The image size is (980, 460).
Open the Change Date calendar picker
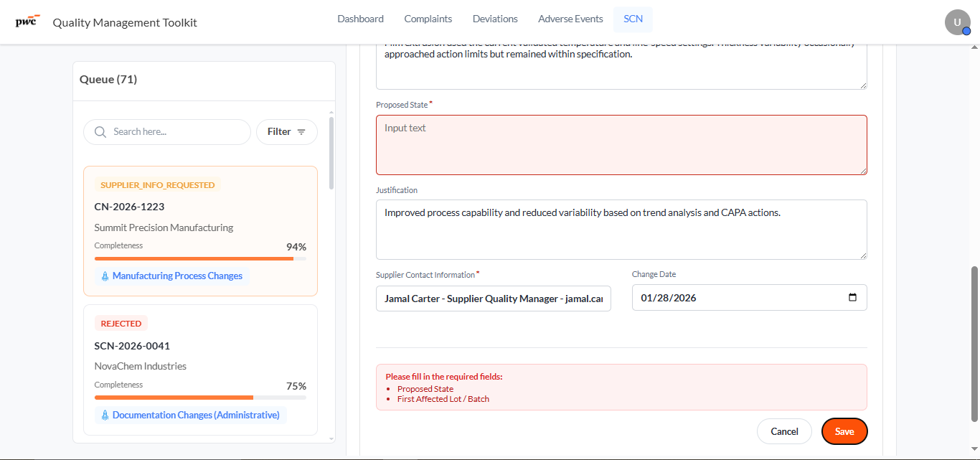[852, 298]
